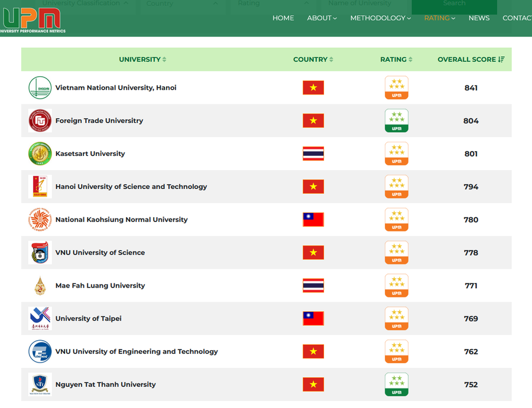
Task: Click green star rating badge for Nguyen Tat Thanh
Action: 396,384
